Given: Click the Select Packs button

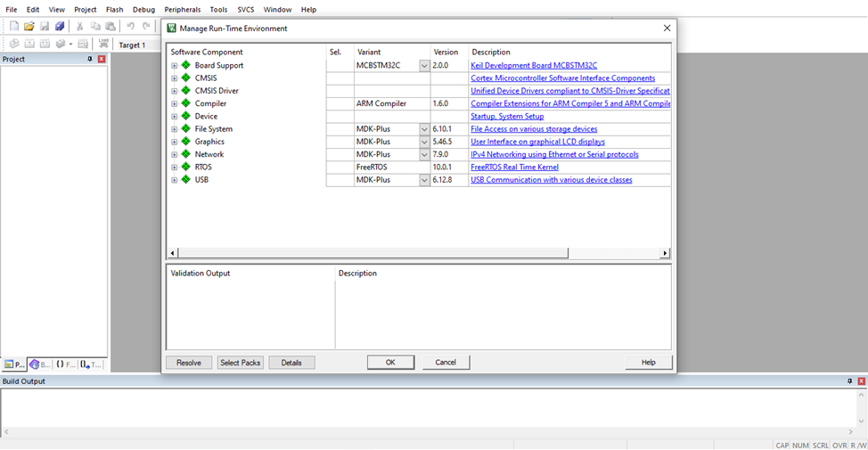Looking at the screenshot, I should point(241,363).
